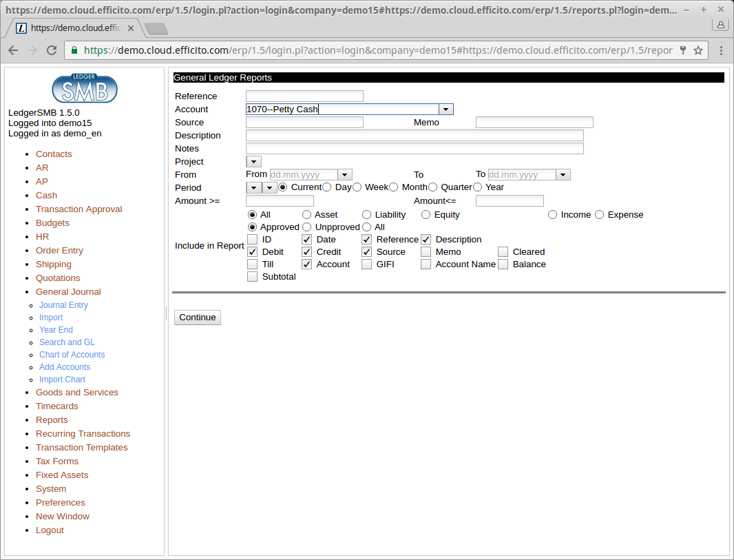
Task: Open the Project dropdown
Action: pyautogui.click(x=253, y=162)
